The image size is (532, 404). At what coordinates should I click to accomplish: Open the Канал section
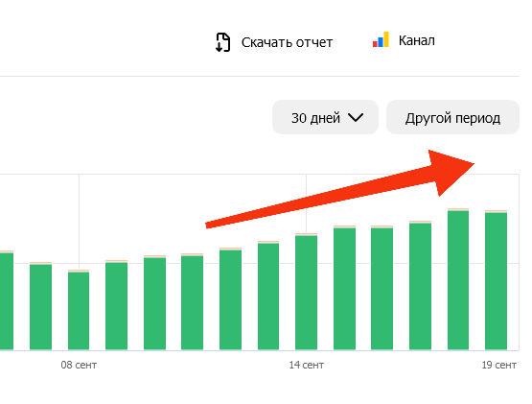point(416,40)
